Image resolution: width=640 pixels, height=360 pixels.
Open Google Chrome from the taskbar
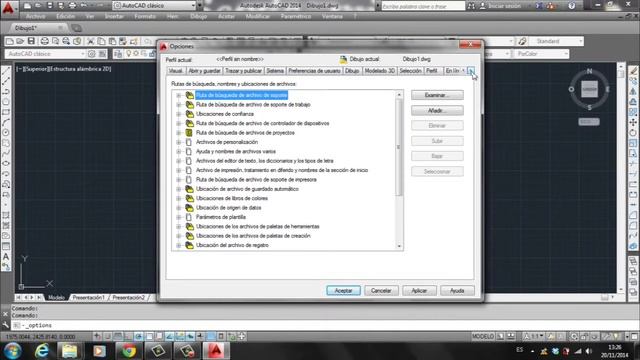click(129, 351)
